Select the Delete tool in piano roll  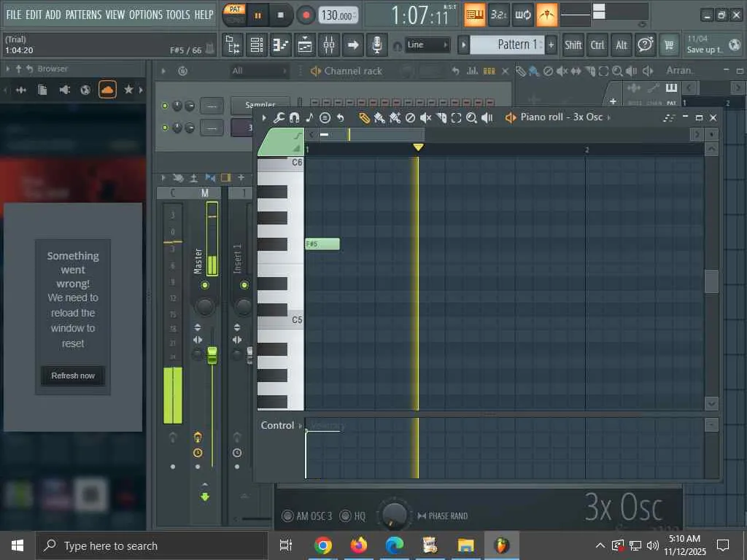coord(410,117)
